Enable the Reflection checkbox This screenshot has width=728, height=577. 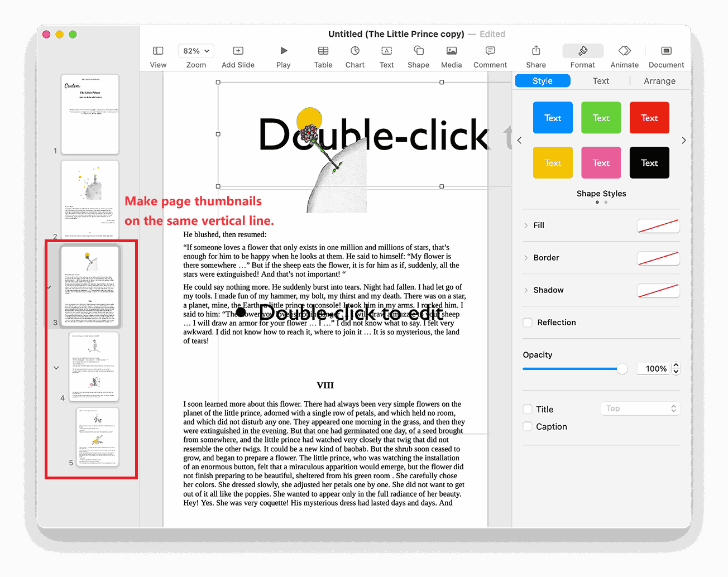click(528, 323)
